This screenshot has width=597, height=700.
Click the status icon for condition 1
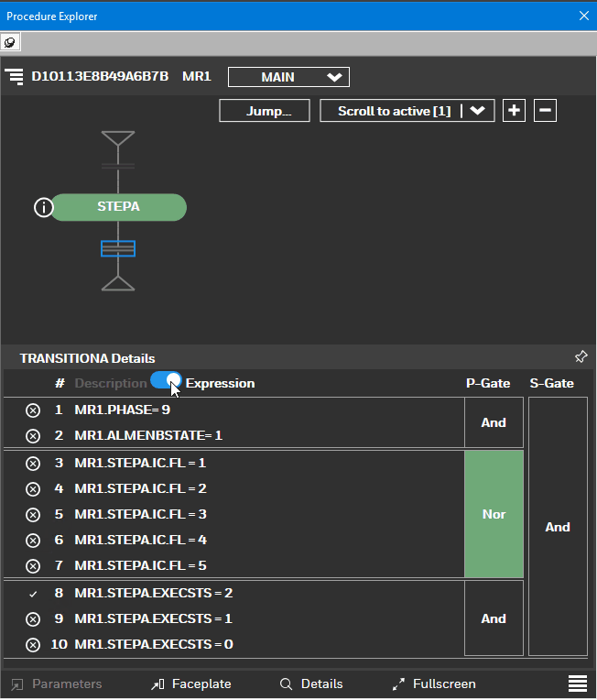[33, 410]
